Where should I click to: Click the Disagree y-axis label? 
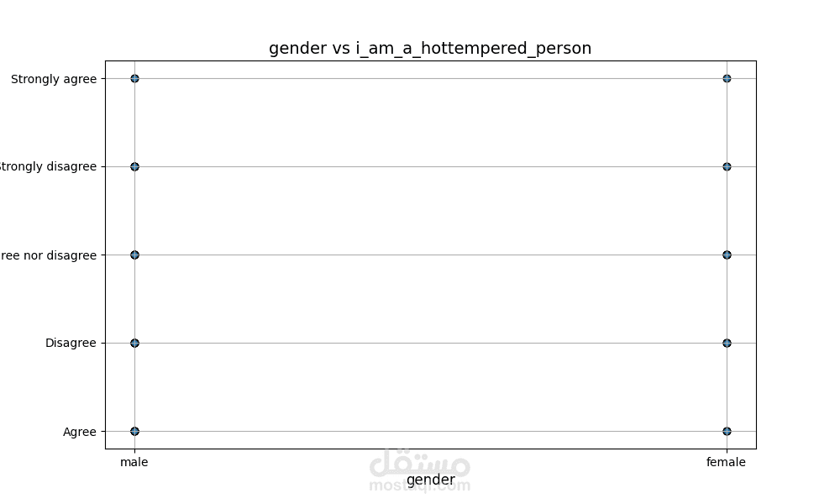point(71,344)
